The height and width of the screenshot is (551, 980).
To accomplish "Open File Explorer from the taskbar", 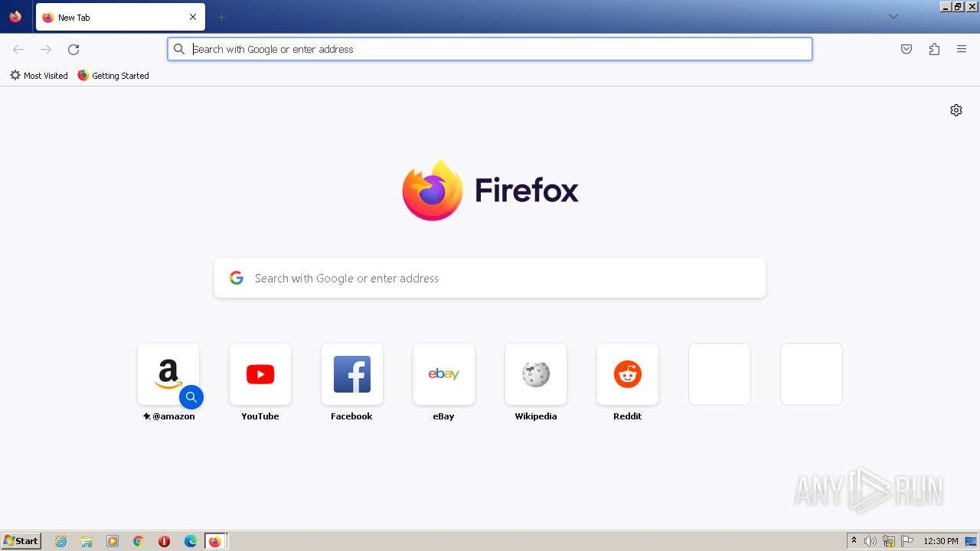I will [x=87, y=541].
